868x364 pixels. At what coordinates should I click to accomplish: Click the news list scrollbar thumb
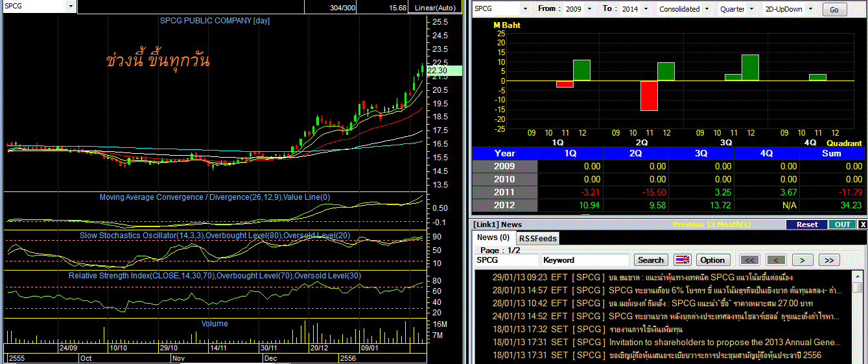[x=858, y=287]
